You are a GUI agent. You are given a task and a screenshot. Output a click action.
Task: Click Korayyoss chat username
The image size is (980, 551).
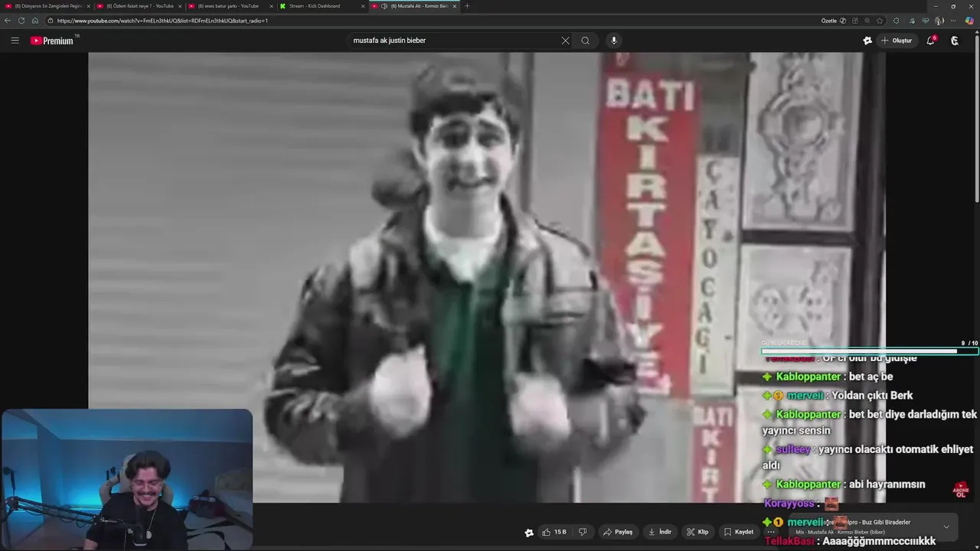tap(789, 504)
